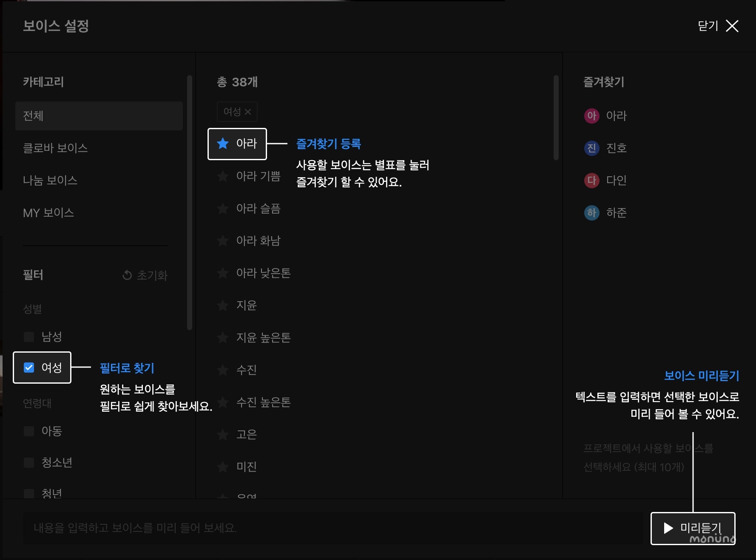756x560 pixels.
Task: Star the 아라 낮은톤 voice
Action: (223, 273)
